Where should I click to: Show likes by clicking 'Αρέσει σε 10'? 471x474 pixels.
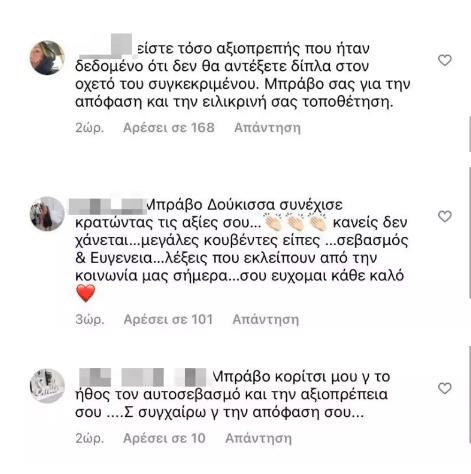pyautogui.click(x=164, y=438)
